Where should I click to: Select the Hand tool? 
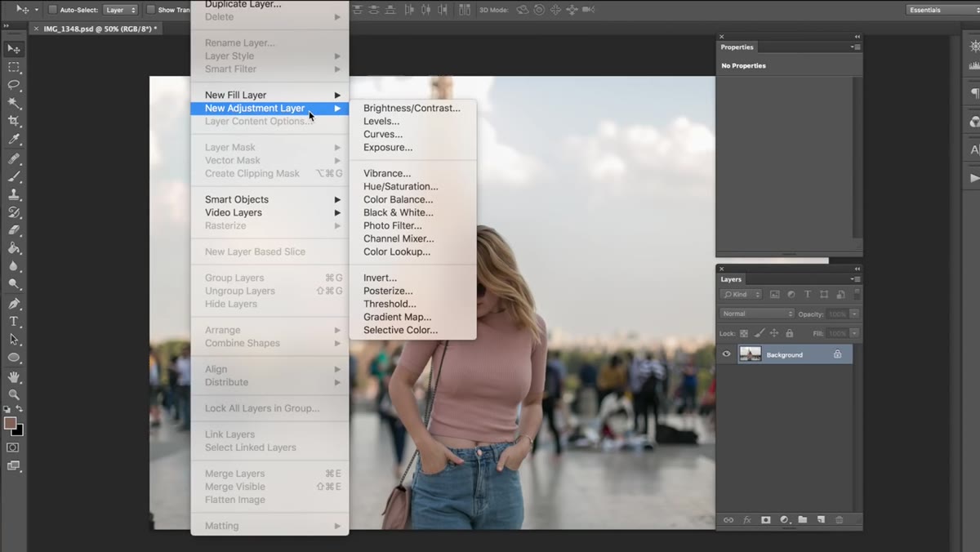tap(14, 376)
